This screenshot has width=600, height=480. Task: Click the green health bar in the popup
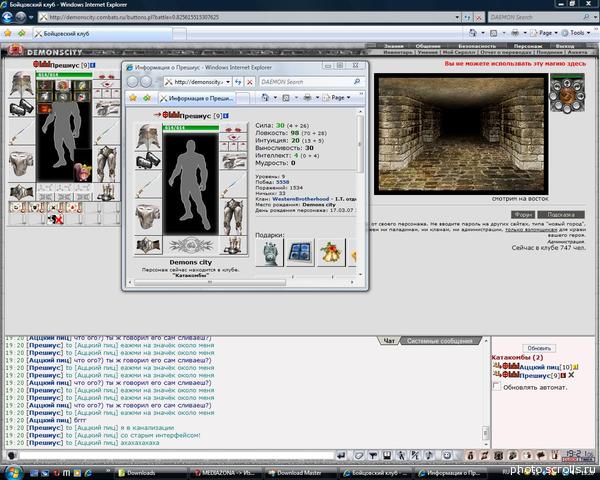click(x=191, y=127)
